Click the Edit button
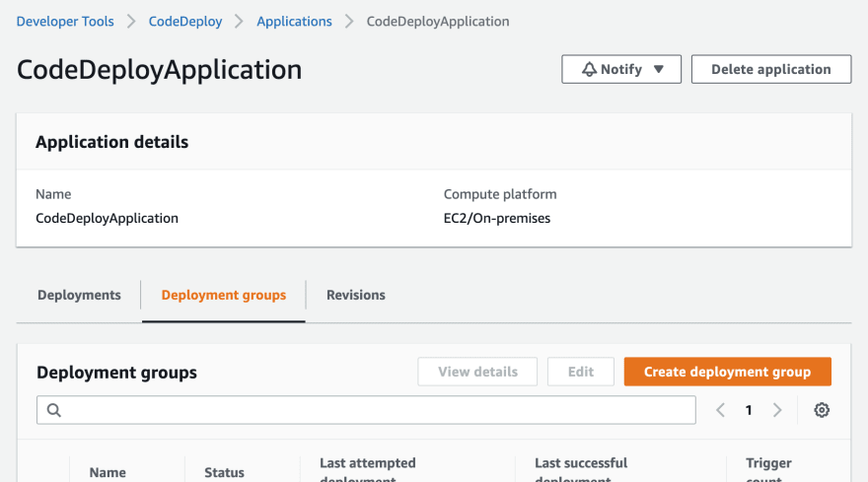This screenshot has width=868, height=482. [581, 372]
